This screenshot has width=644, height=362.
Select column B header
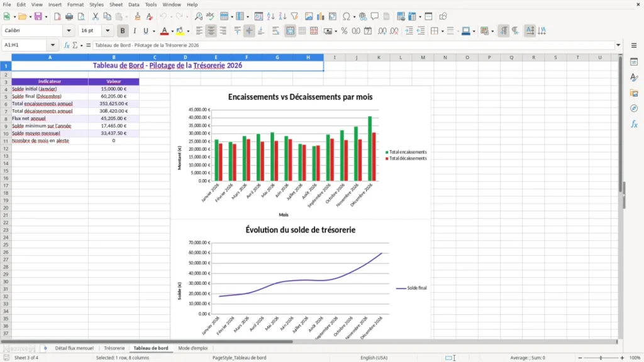[x=114, y=57]
